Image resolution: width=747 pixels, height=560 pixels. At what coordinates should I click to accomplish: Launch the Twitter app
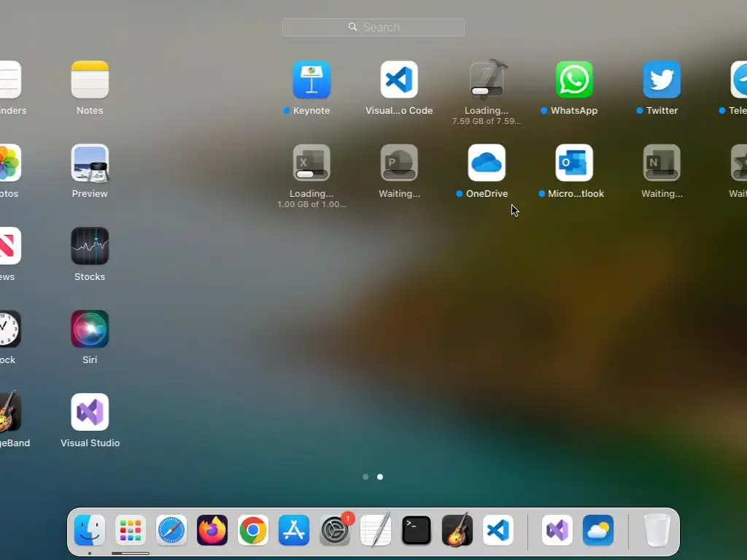click(662, 79)
